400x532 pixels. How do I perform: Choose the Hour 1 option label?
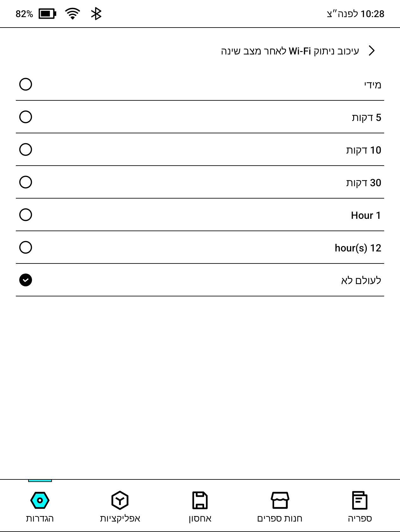[366, 215]
